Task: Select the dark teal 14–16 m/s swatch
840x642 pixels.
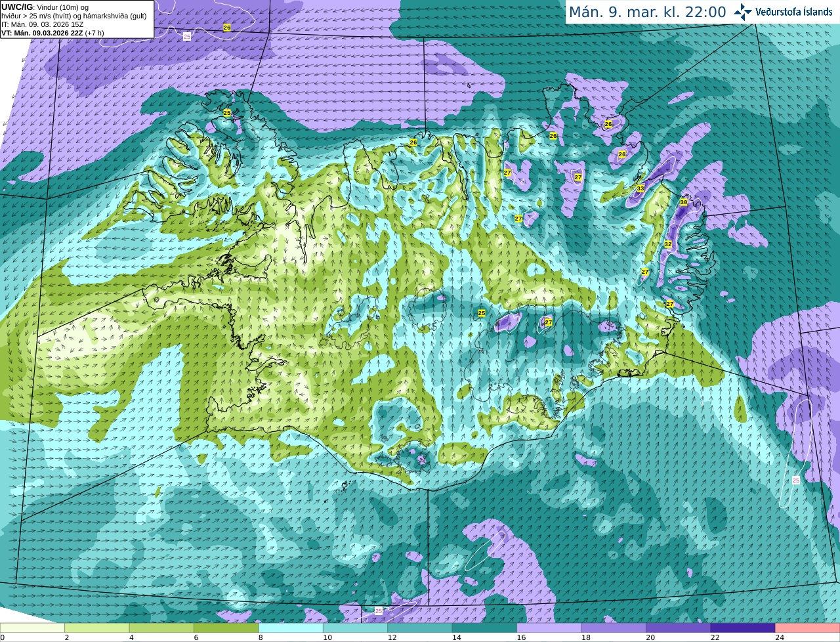Action: pos(485,628)
